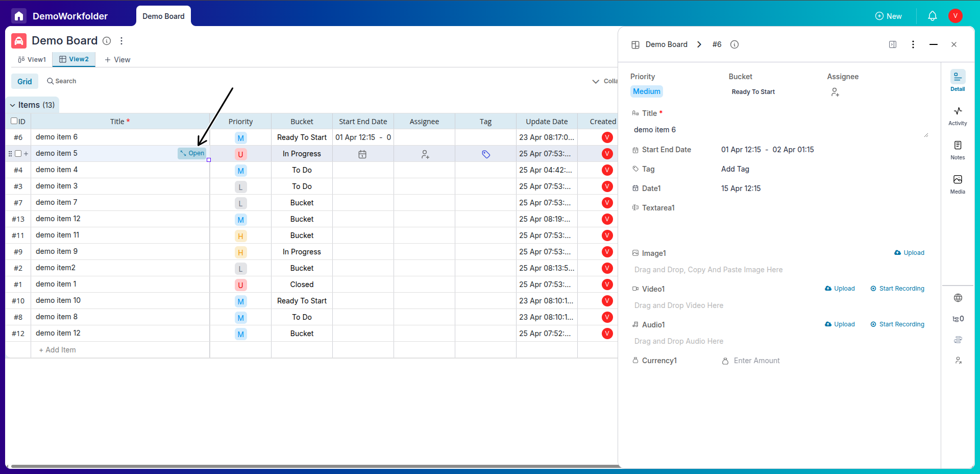Click the Title column header
This screenshot has width=980, height=474.
[x=120, y=122]
